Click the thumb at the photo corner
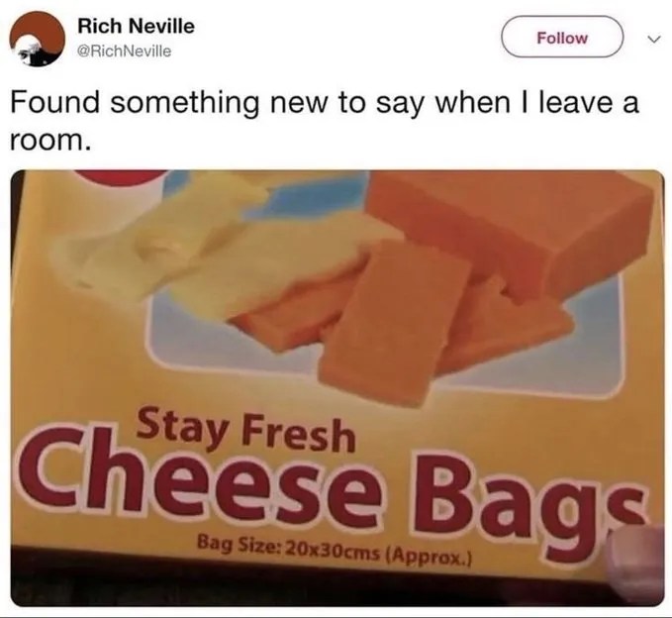The width and height of the screenshot is (672, 618). [x=634, y=560]
